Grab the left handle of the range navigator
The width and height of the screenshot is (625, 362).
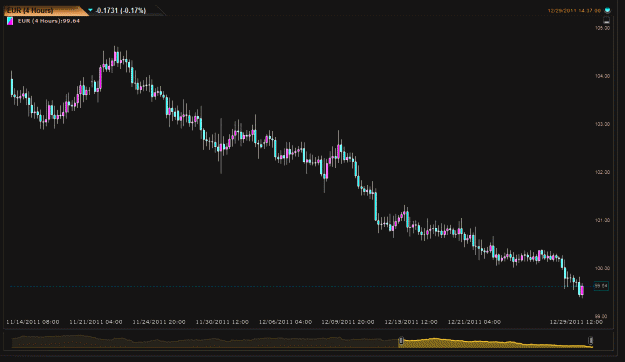pyautogui.click(x=401, y=341)
